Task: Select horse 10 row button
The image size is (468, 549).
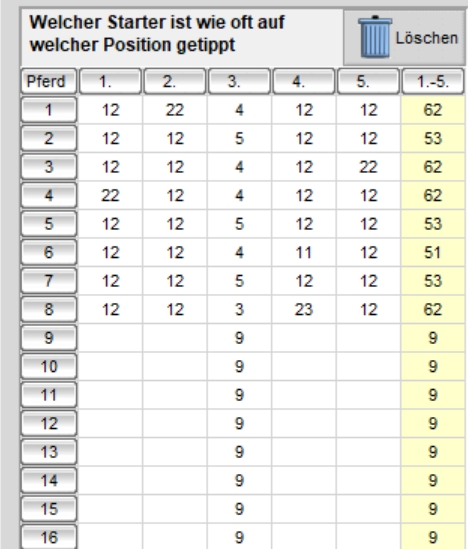Action: click(49, 367)
